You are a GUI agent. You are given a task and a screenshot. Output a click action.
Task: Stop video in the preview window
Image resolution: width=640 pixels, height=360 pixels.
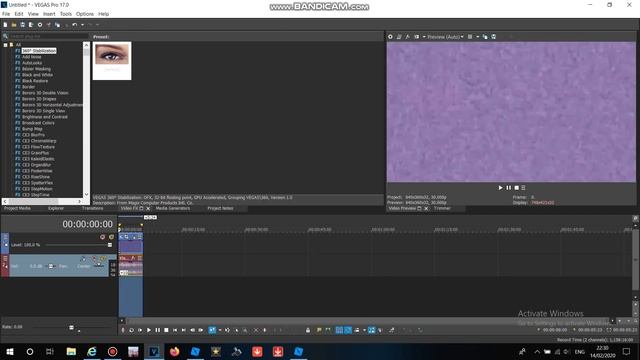(516, 188)
